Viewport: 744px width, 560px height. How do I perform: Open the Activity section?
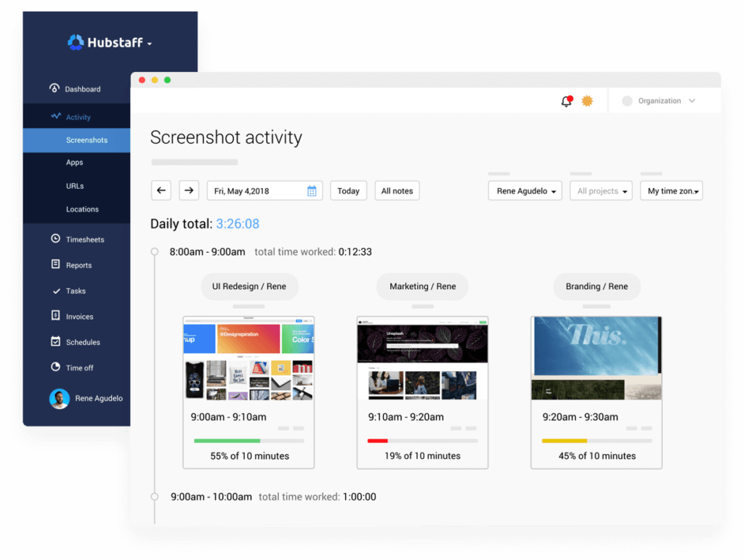(78, 117)
